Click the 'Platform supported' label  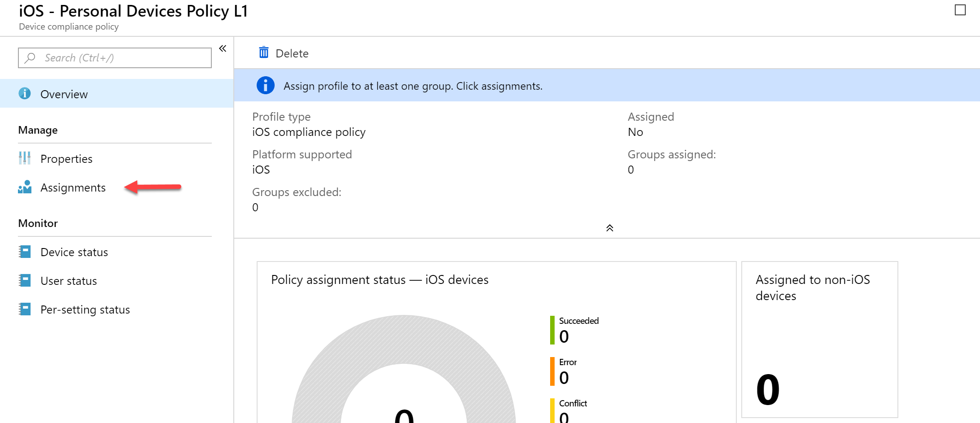pos(302,155)
